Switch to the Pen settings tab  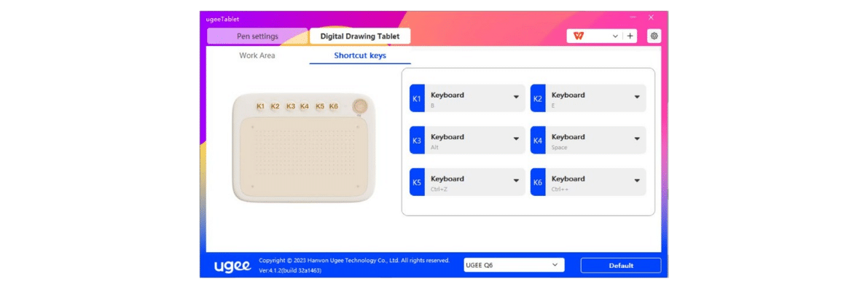point(257,36)
